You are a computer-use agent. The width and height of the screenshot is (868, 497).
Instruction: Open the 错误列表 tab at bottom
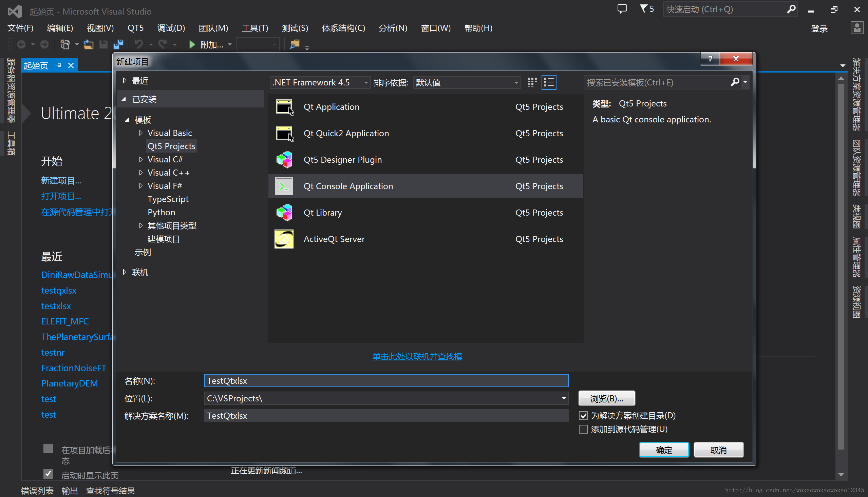(37, 491)
